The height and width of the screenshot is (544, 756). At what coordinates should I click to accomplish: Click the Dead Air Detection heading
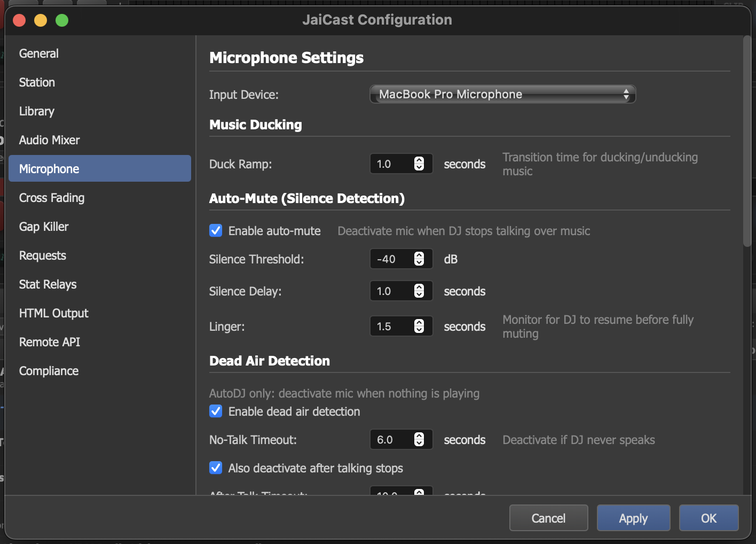click(270, 361)
